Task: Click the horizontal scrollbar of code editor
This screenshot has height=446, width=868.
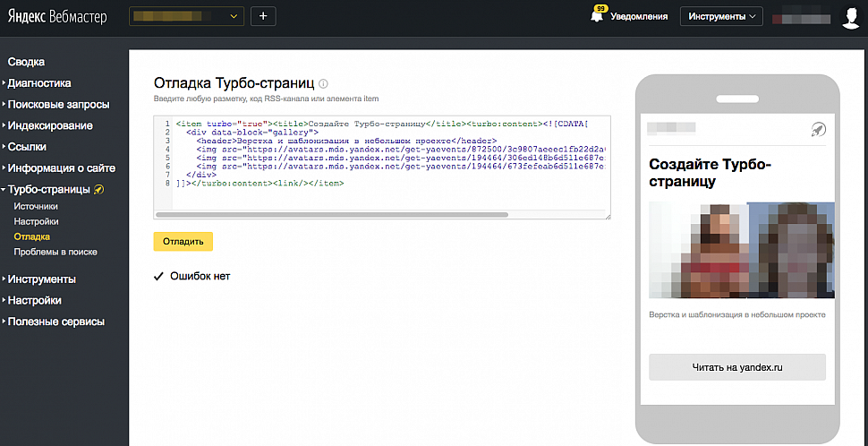Action: point(332,214)
